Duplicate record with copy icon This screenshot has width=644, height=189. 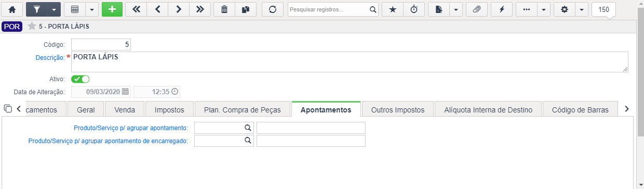click(246, 9)
